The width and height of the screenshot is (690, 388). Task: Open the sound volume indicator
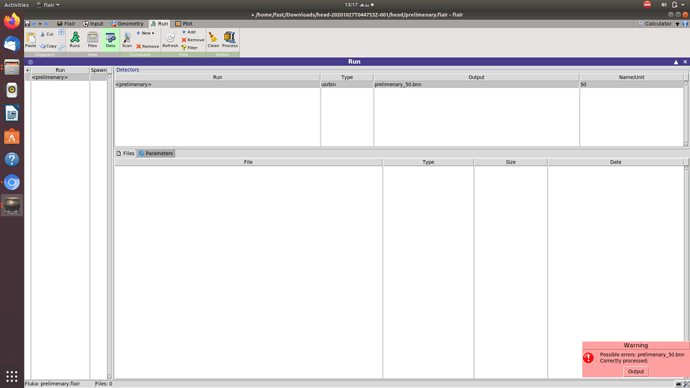[664, 5]
